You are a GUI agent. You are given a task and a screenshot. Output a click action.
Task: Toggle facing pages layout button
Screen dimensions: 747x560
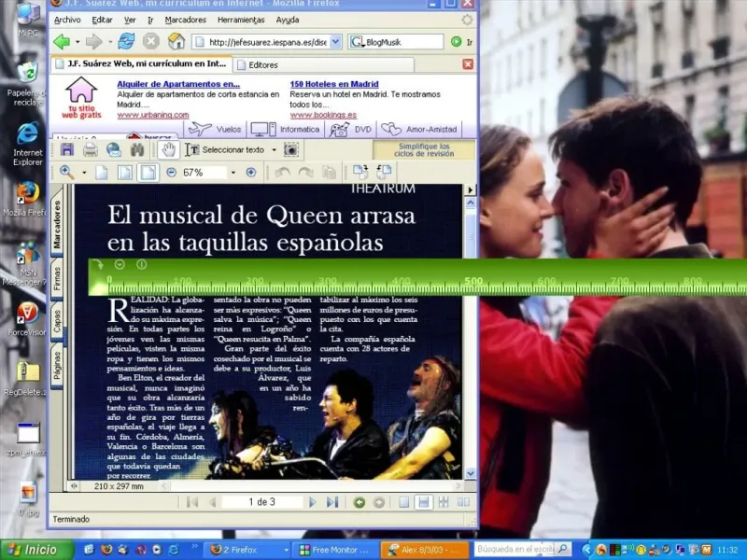463,502
